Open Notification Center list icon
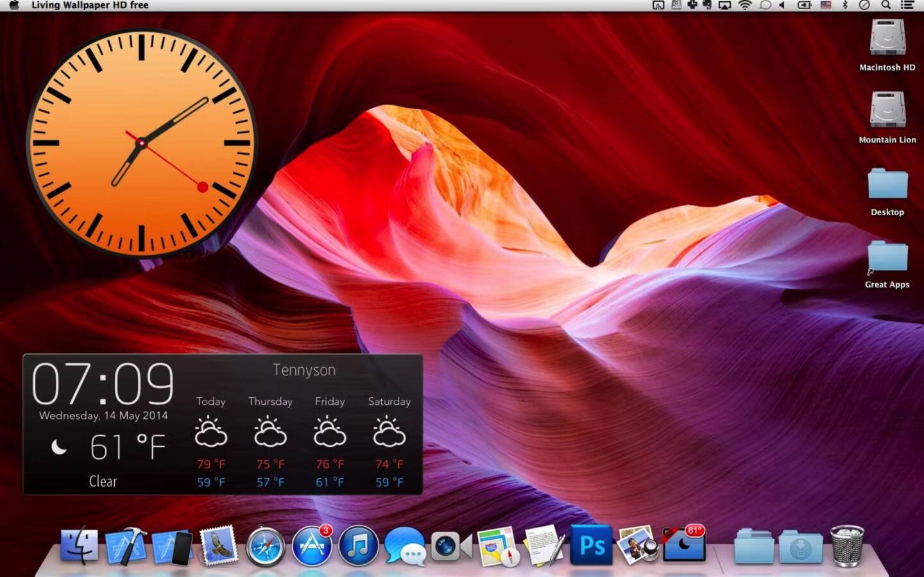Image resolution: width=924 pixels, height=577 pixels. [x=907, y=5]
